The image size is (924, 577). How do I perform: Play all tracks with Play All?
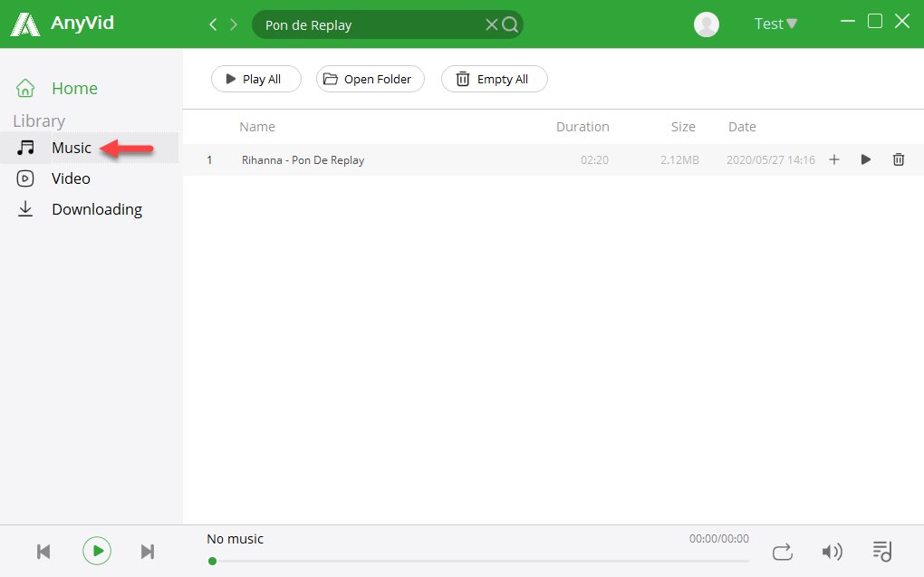[256, 79]
